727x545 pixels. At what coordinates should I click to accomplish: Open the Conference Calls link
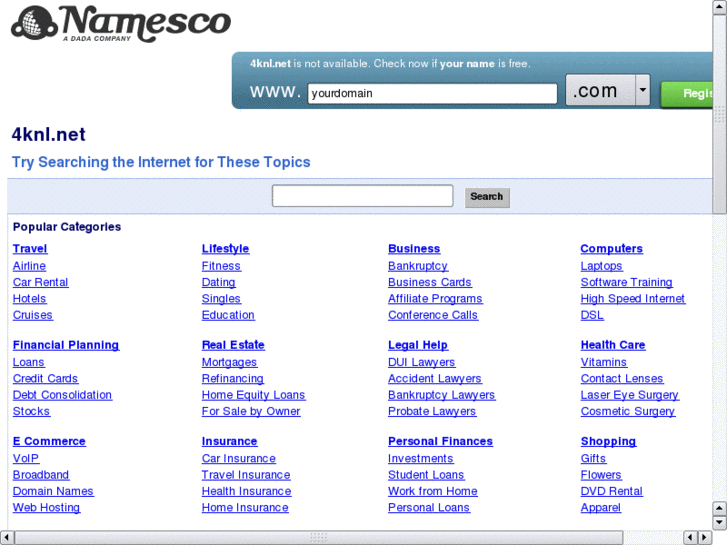point(433,315)
